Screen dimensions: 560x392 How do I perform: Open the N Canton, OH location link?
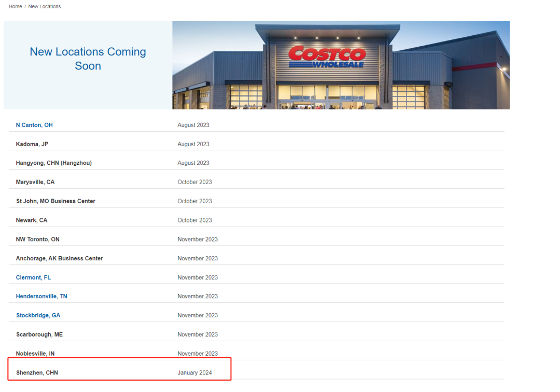tap(34, 125)
